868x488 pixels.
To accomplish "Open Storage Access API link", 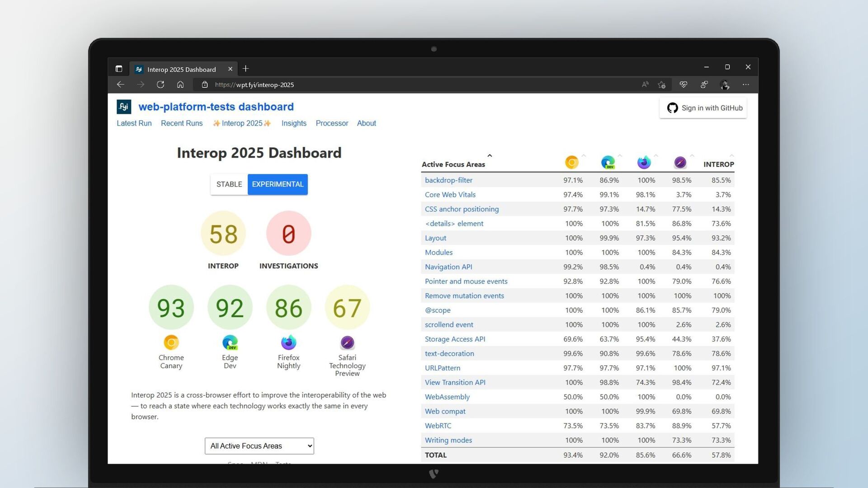I will coord(455,339).
